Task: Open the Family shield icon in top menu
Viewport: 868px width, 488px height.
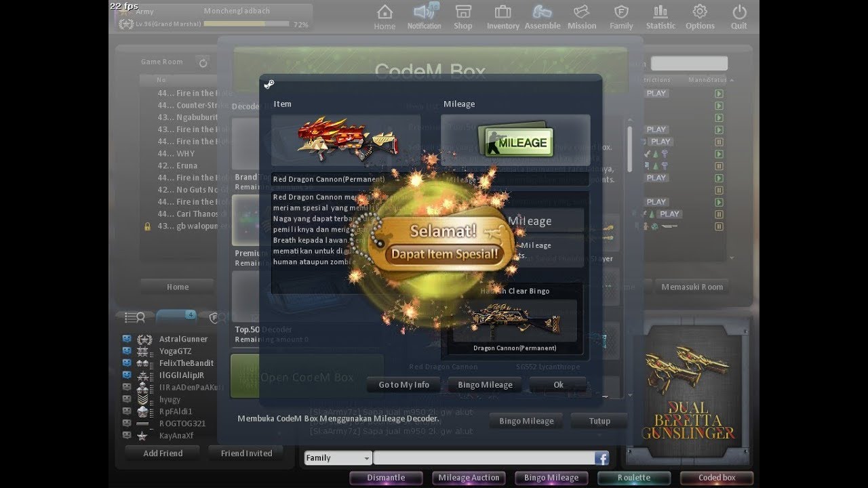Action: pyautogui.click(x=621, y=17)
